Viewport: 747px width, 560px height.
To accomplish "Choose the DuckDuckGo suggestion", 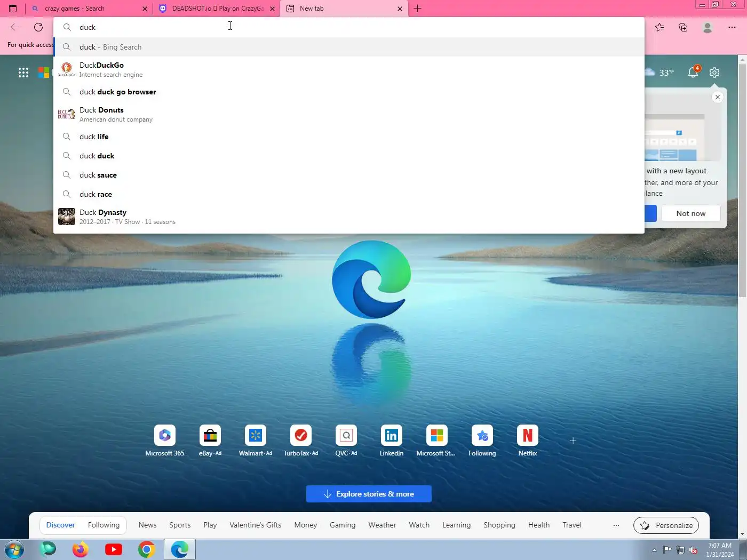I will pyautogui.click(x=349, y=69).
